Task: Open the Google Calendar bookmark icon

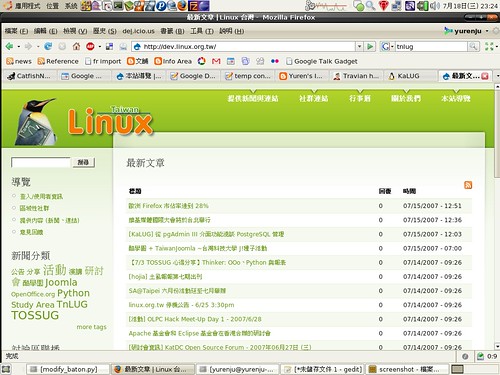Action: click(x=231, y=61)
